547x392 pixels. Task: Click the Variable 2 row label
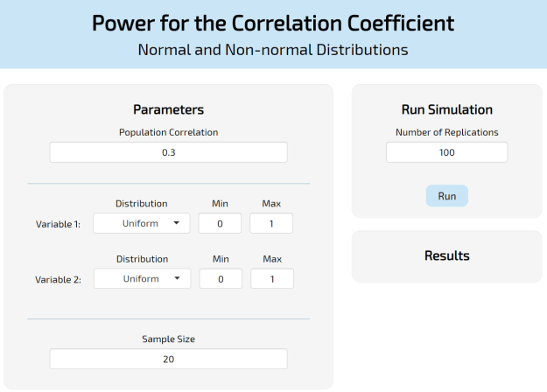click(x=58, y=280)
